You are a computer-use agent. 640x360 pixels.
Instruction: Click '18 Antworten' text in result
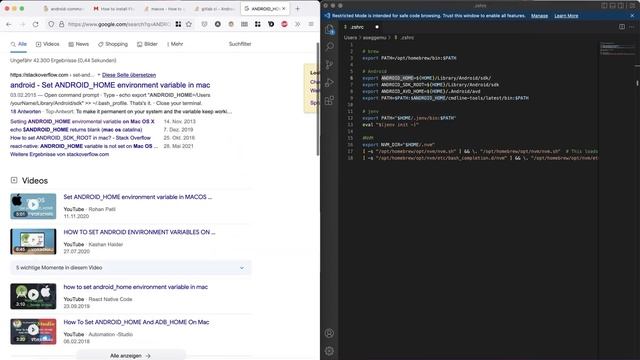tap(25, 111)
